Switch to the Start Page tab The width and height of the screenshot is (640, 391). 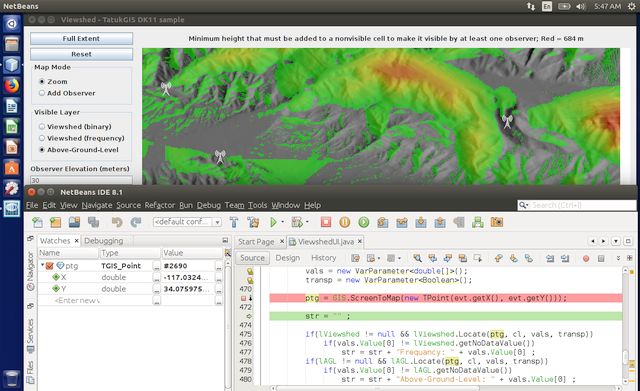[x=256, y=242]
